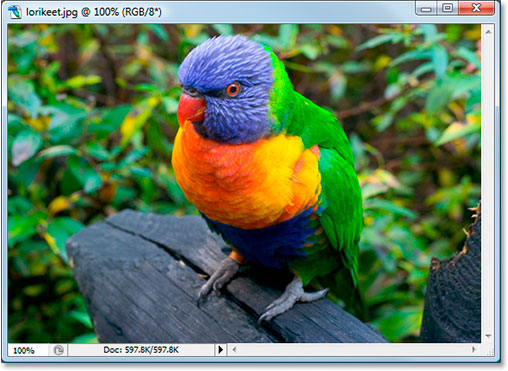The width and height of the screenshot is (508, 371).
Task: Close the lorikeet.jpg document window
Action: [x=476, y=8]
